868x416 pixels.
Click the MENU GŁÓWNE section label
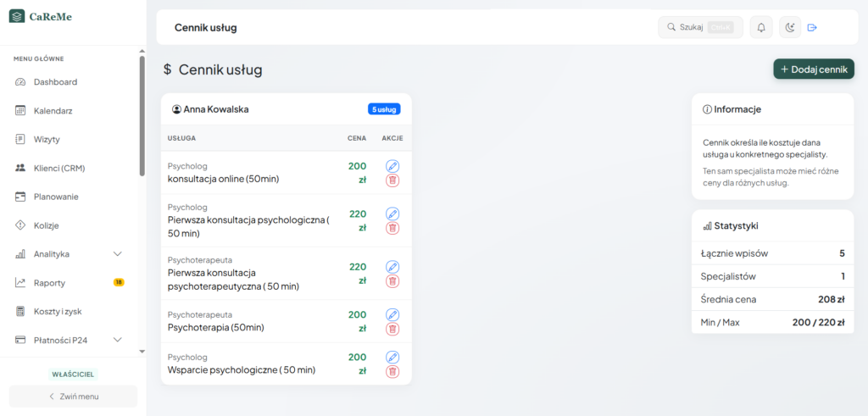tap(39, 58)
